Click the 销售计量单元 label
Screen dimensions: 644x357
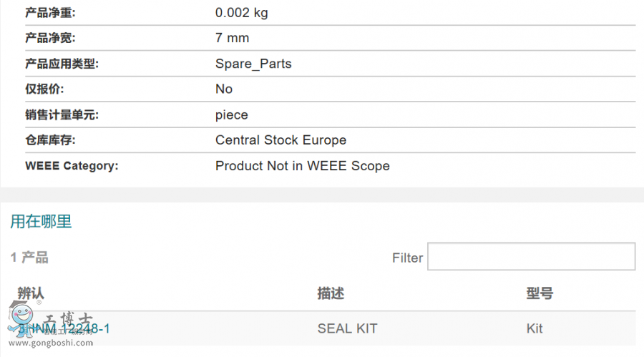coord(62,114)
